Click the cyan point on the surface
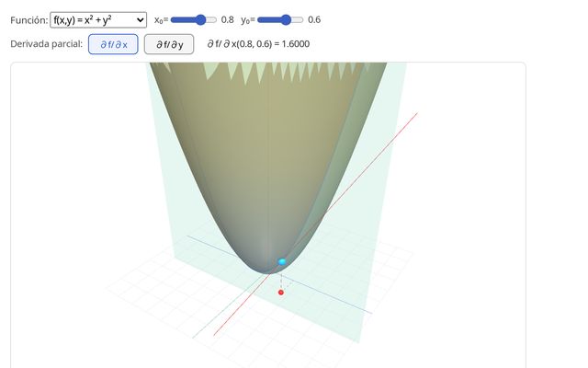 click(282, 262)
